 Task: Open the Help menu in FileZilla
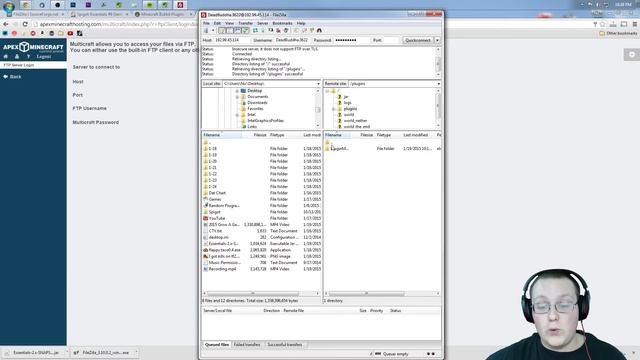point(301,23)
